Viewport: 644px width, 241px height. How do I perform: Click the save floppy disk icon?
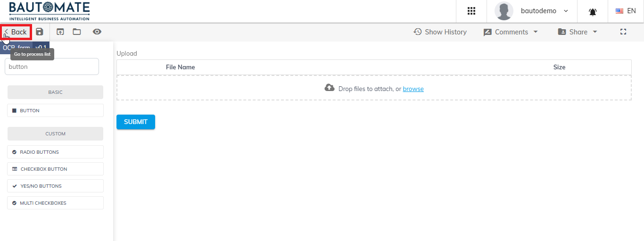tap(40, 32)
